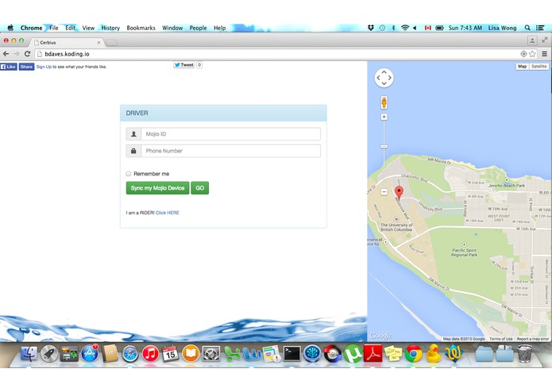552x392 pixels.
Task: Click the map zoom slider handle
Action: [x=384, y=146]
